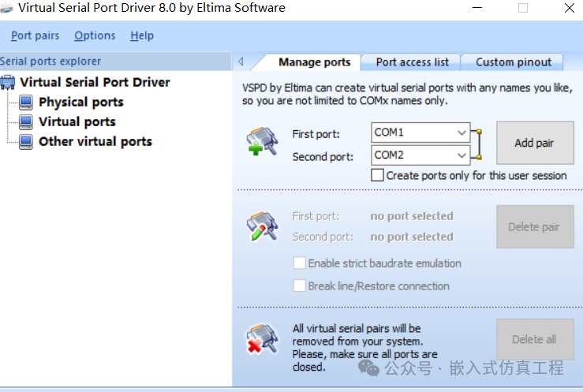Screen dimensions: 583x392
Task: Minimize the Virtual Serial Port Driver window
Action: click(477, 8)
